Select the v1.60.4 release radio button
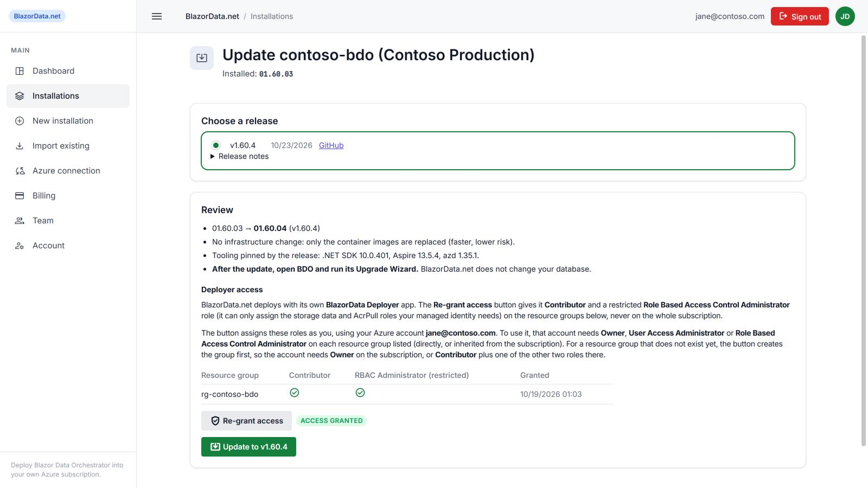Screen dimensions: 868x488 pyautogui.click(x=216, y=145)
